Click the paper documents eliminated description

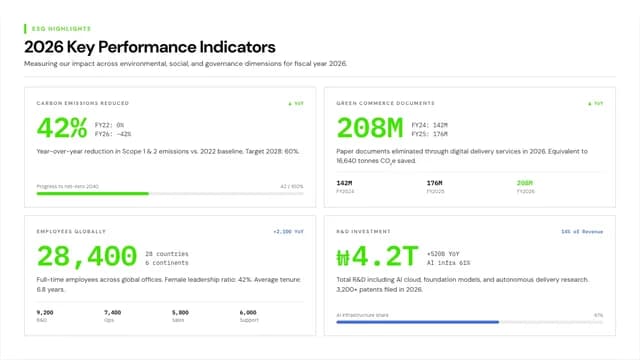click(462, 156)
